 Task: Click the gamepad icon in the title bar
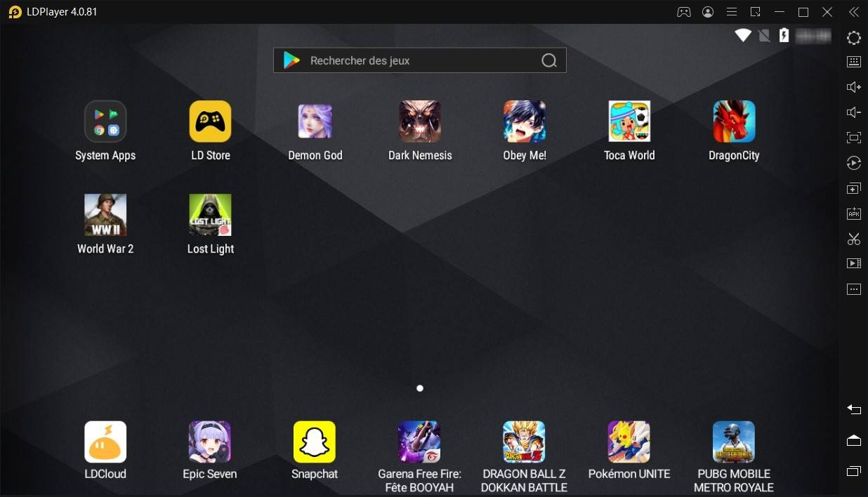tap(683, 12)
